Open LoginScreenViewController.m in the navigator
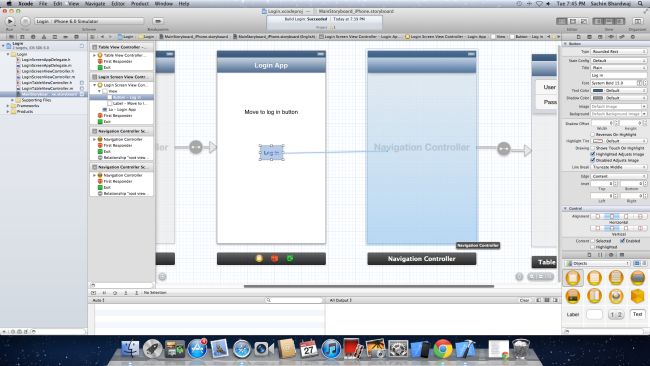This screenshot has height=366, width=650. coord(48,77)
